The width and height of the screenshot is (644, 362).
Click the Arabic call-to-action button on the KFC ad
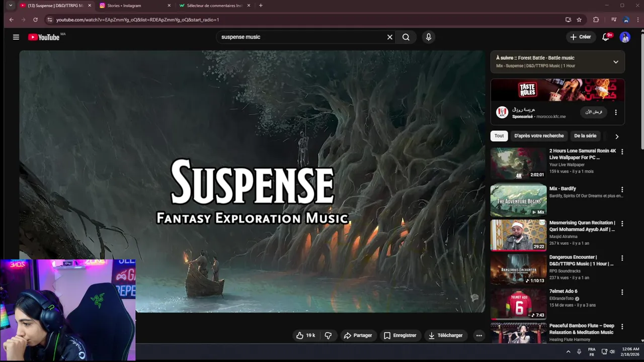(594, 112)
